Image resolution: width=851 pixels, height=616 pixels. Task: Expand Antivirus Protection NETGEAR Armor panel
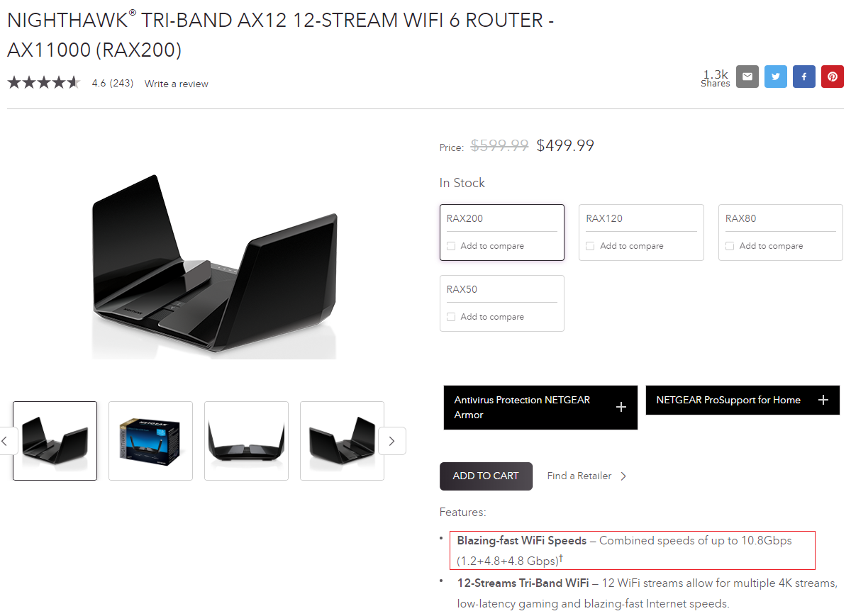click(x=540, y=408)
